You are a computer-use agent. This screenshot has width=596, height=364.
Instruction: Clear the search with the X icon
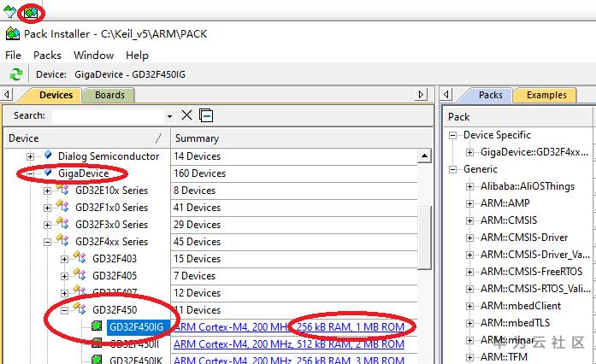coord(186,115)
